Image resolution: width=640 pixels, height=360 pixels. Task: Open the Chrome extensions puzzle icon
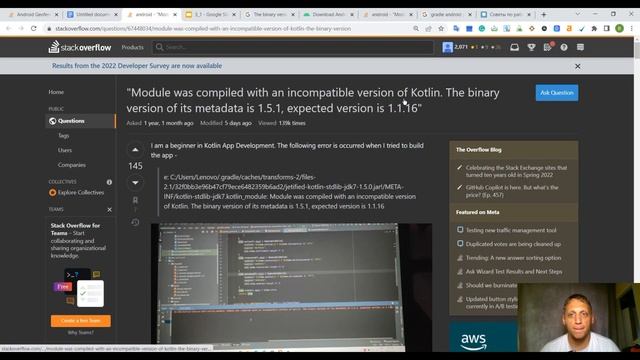[594, 29]
